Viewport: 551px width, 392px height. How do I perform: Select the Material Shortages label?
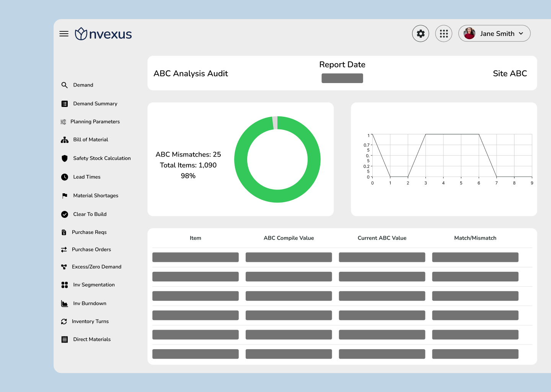pos(96,196)
